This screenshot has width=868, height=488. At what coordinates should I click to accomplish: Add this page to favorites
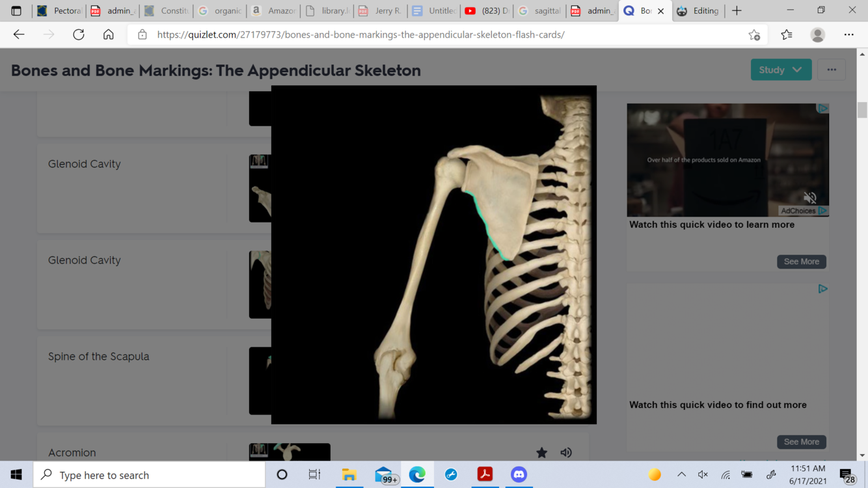[754, 34]
